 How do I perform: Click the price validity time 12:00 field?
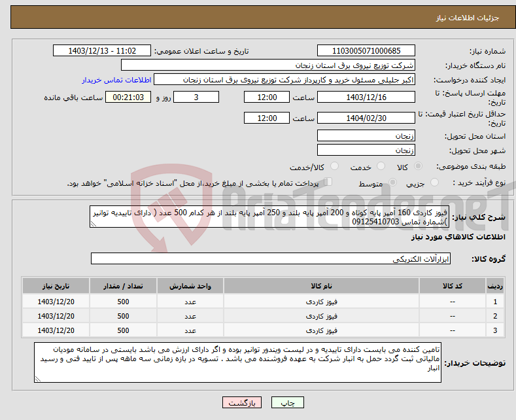click(x=267, y=118)
